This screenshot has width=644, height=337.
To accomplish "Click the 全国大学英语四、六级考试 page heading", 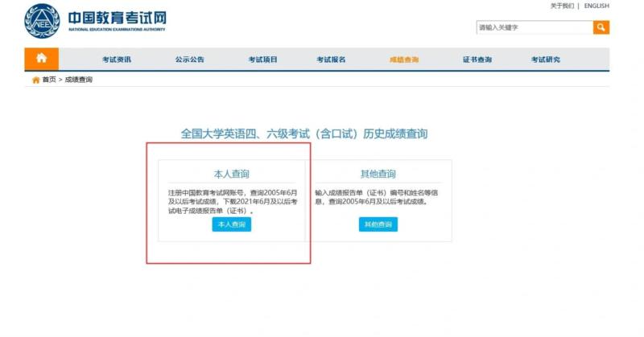I will tap(304, 134).
